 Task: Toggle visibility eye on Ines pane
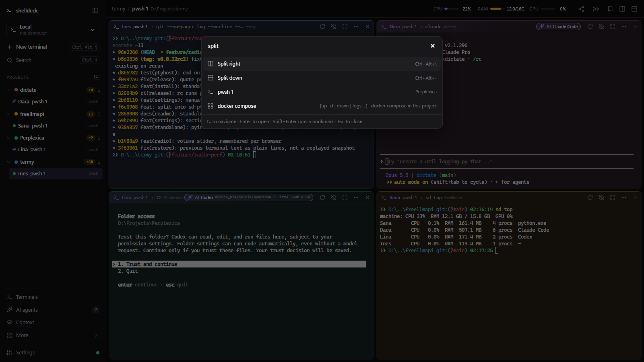334,27
